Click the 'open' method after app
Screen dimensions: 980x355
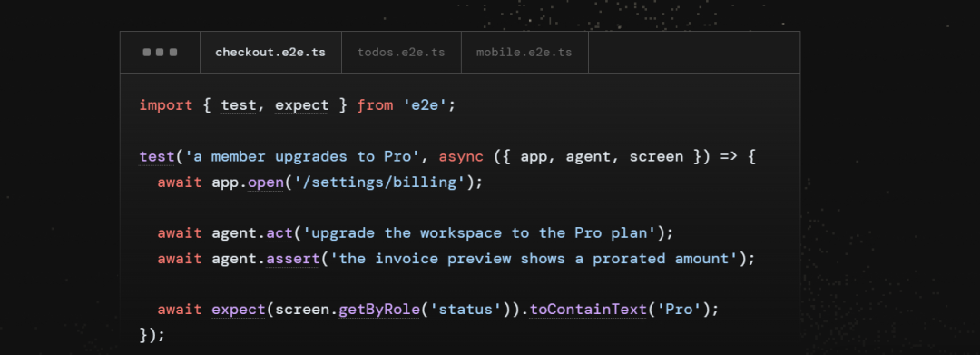tap(266, 182)
